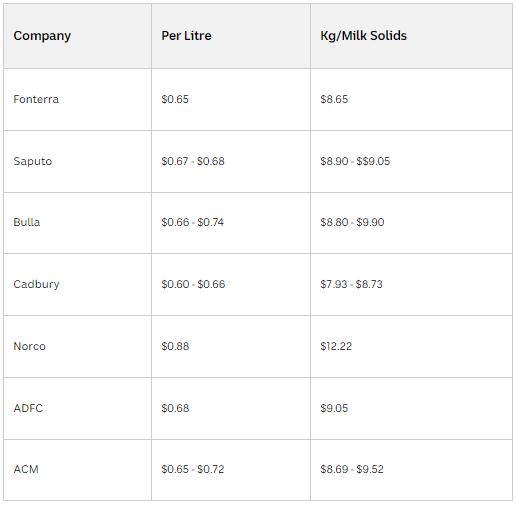Click ADFC's $9.05 milk solids value

pyautogui.click(x=334, y=408)
